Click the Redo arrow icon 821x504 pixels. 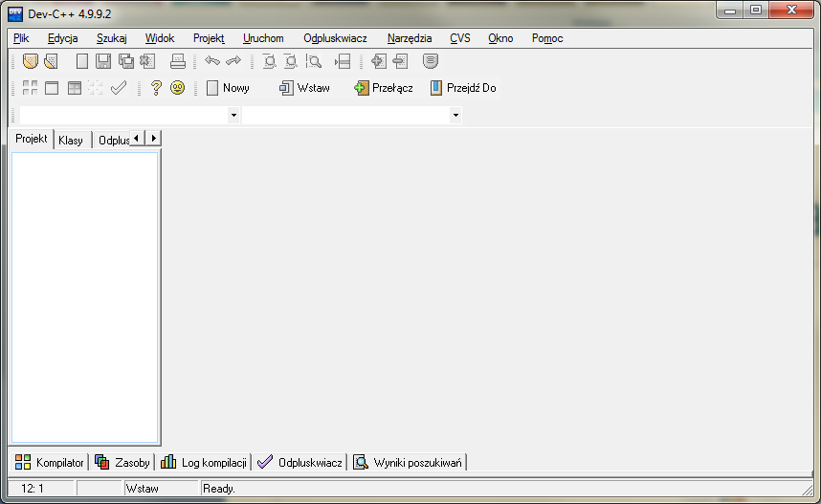(233, 60)
